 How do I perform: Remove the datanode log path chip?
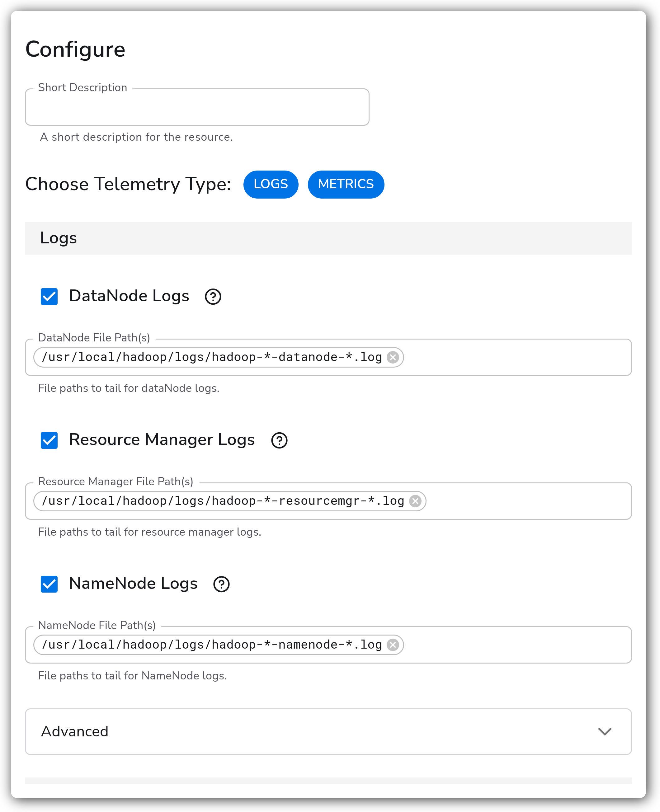(x=393, y=357)
